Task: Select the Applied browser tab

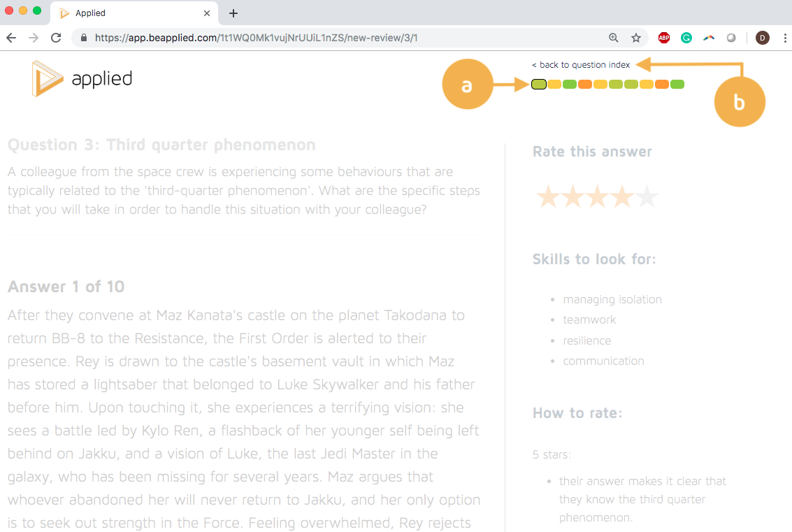Action: click(126, 13)
